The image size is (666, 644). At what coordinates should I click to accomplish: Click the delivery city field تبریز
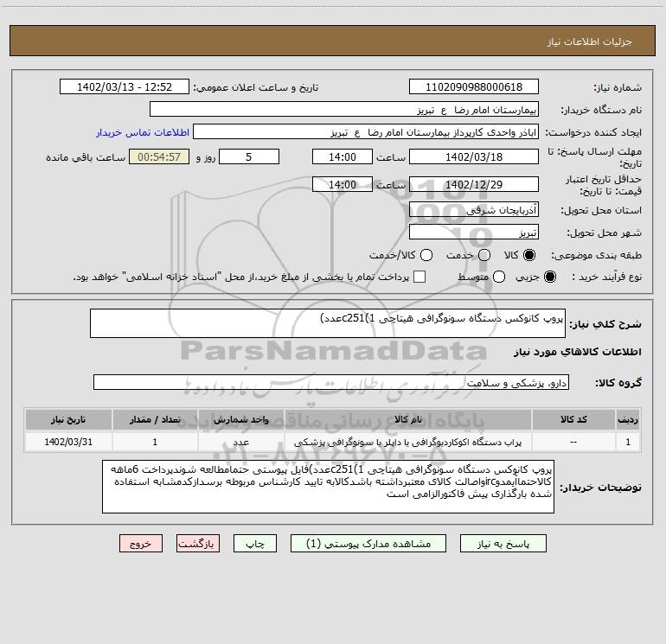(x=474, y=233)
